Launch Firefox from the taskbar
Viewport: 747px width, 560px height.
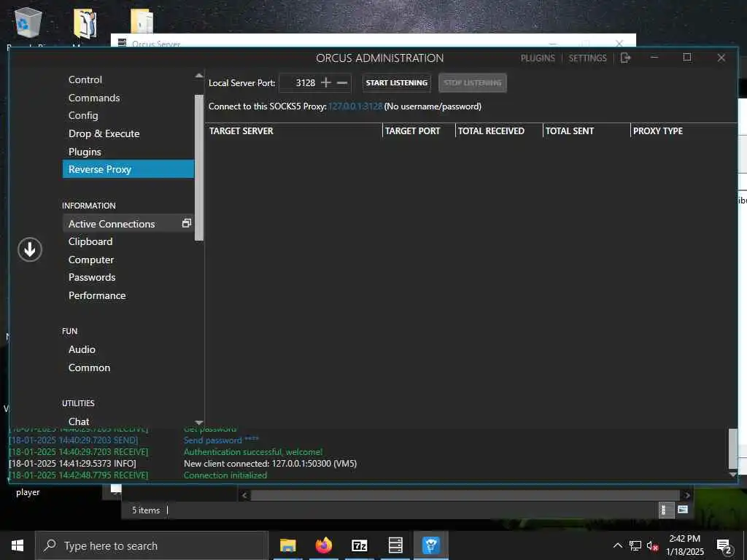(x=323, y=545)
